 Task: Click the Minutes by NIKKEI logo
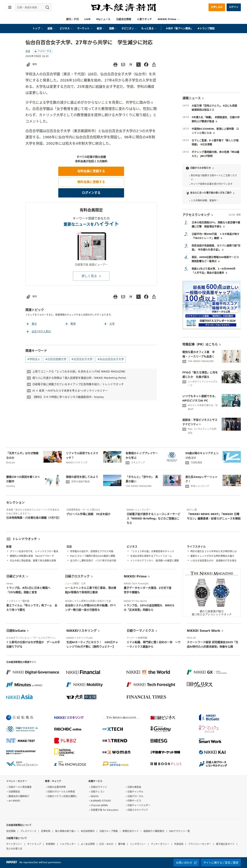click(24, 685)
